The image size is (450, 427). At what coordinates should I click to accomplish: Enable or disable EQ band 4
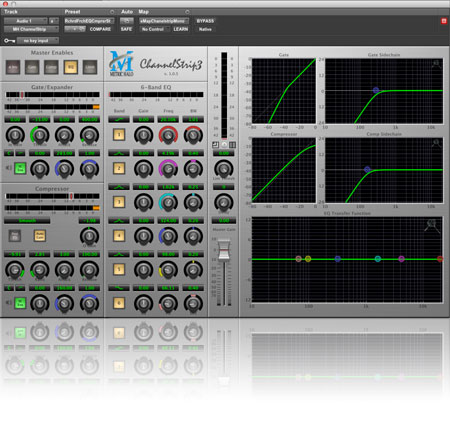119,236
